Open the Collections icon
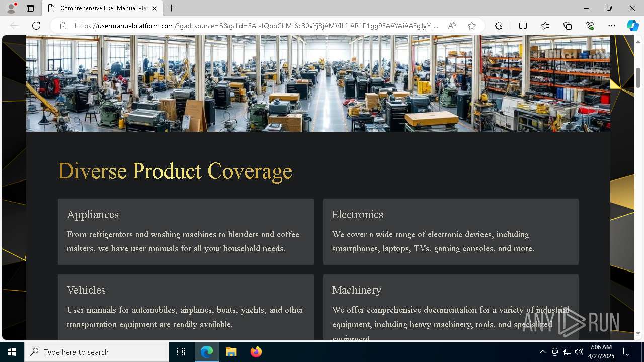The image size is (644, 362). [568, 26]
